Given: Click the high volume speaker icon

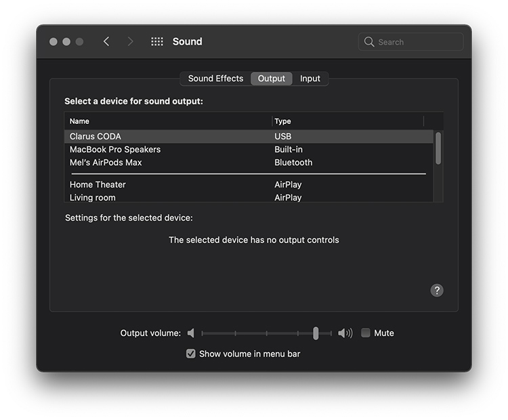Looking at the screenshot, I should (345, 333).
